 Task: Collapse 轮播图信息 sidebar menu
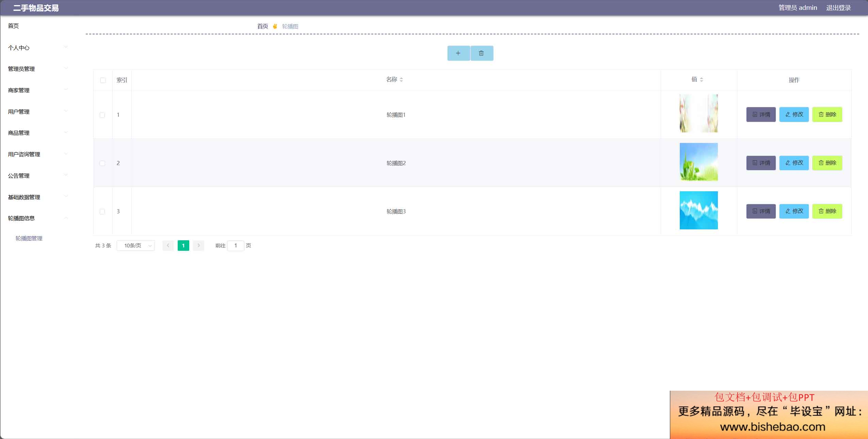[x=37, y=218]
